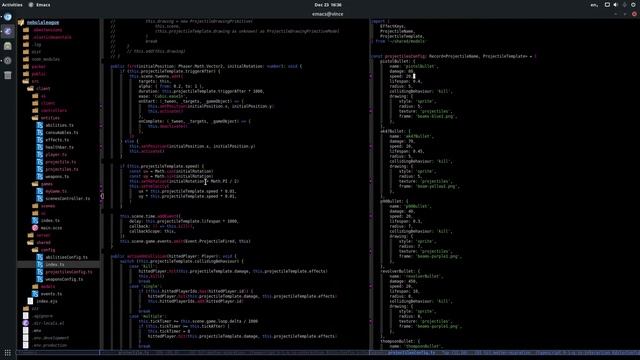Open keyboard layout indicator en

pyautogui.click(x=594, y=4)
